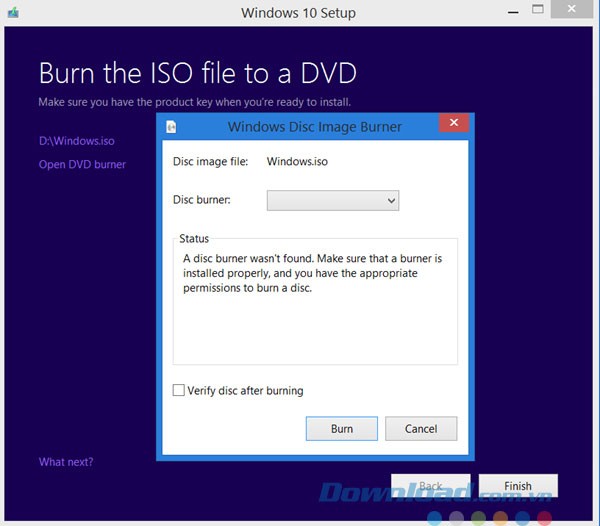Click the product key reminder text
Viewport: 600px width, 526px height.
click(x=194, y=102)
